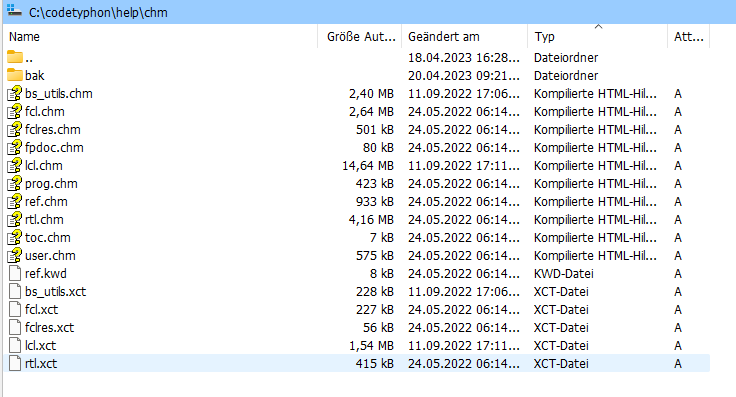
Task: Click the fcl.xct file icon
Action: pos(15,309)
